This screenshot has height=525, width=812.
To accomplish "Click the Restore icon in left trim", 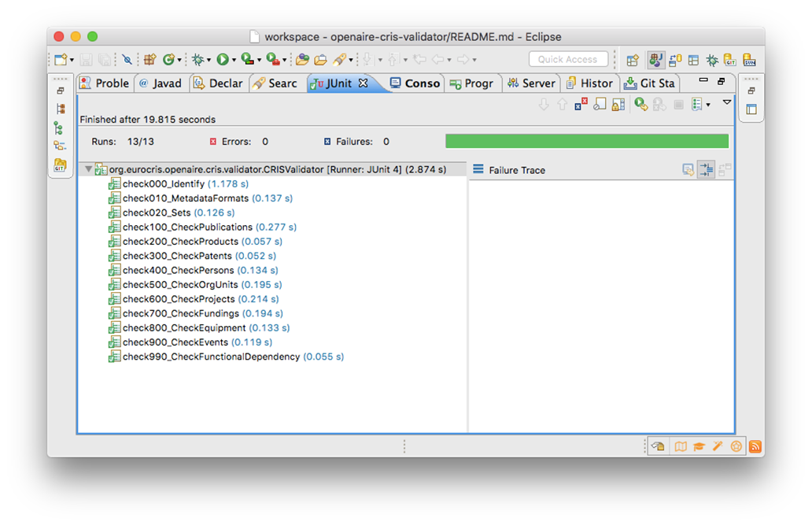I will [x=61, y=91].
